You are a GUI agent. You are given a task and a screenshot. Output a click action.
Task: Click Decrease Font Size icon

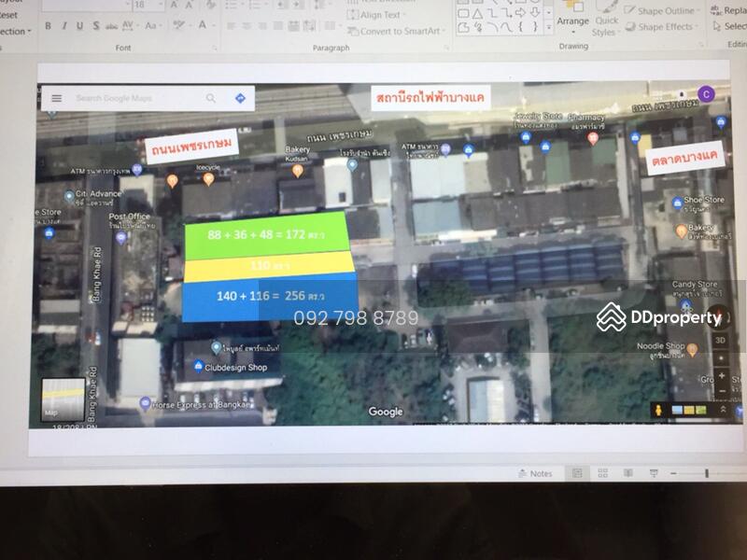(x=190, y=5)
